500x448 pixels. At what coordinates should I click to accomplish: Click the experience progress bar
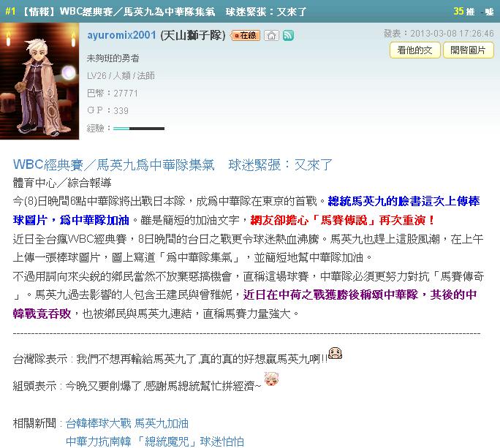click(x=139, y=129)
